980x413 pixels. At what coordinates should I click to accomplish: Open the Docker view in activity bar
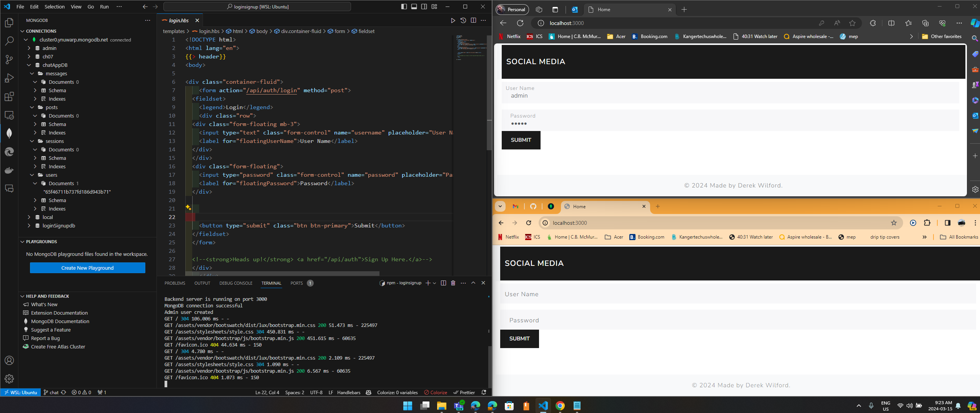[9, 170]
